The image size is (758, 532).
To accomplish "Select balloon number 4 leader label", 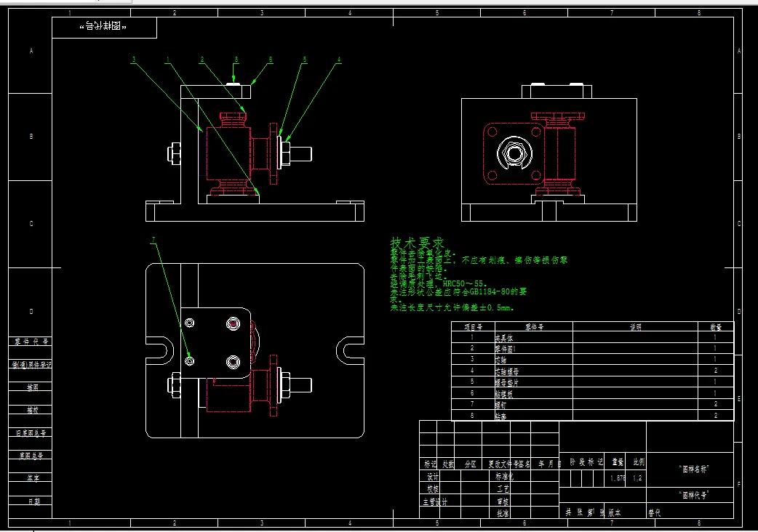I will tap(339, 60).
